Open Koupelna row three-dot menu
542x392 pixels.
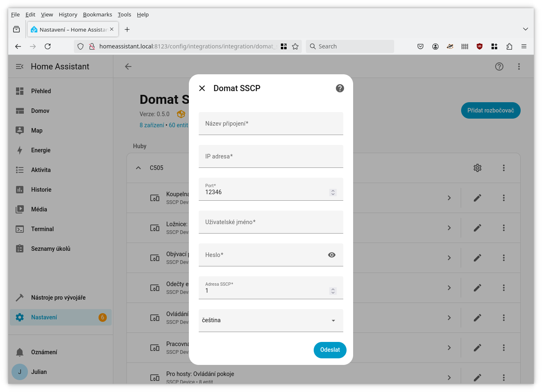pos(504,198)
